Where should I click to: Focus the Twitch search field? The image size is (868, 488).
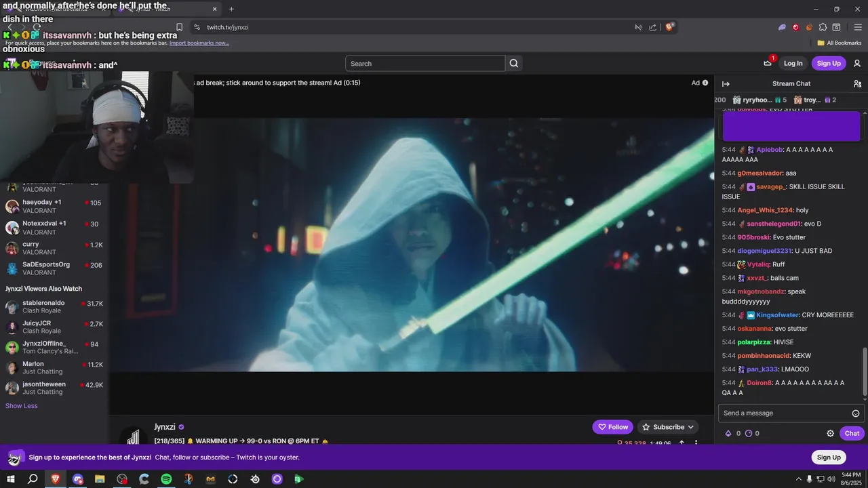(425, 63)
